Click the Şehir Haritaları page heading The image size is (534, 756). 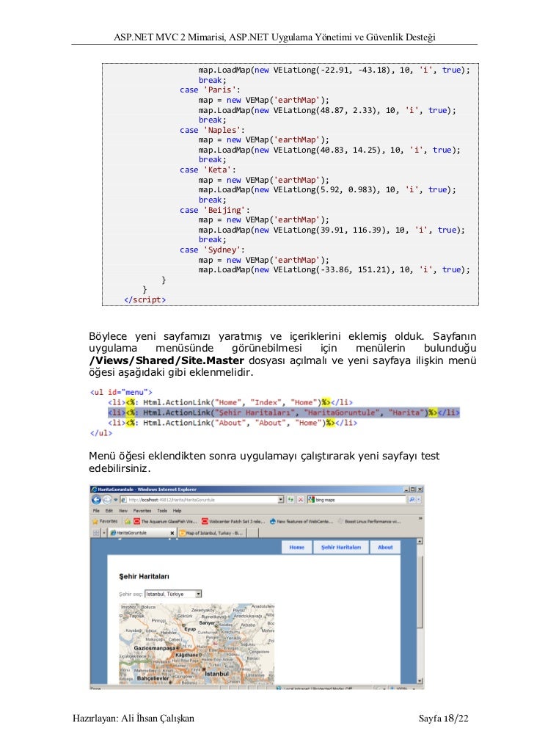tap(144, 576)
